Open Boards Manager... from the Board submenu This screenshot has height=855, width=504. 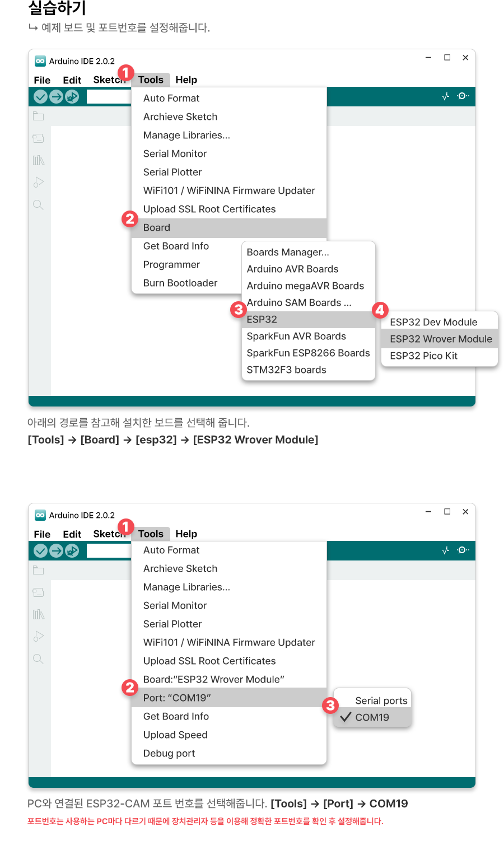click(x=288, y=252)
